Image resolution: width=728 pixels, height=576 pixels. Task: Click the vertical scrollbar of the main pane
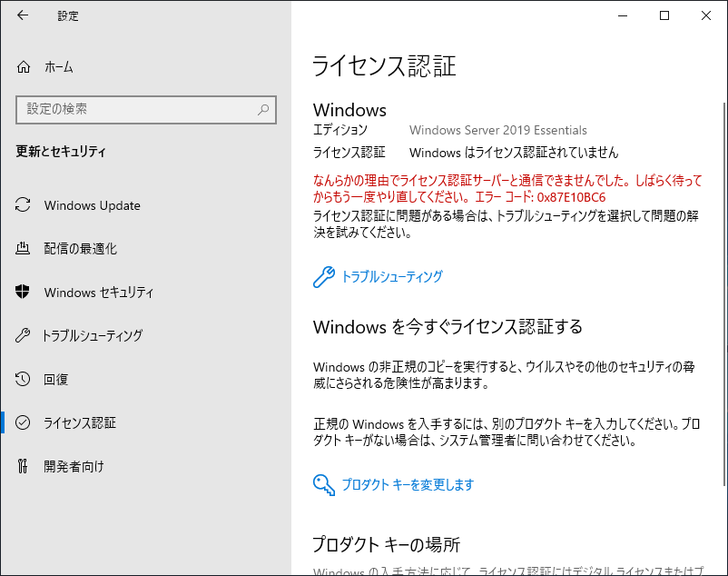click(x=724, y=294)
